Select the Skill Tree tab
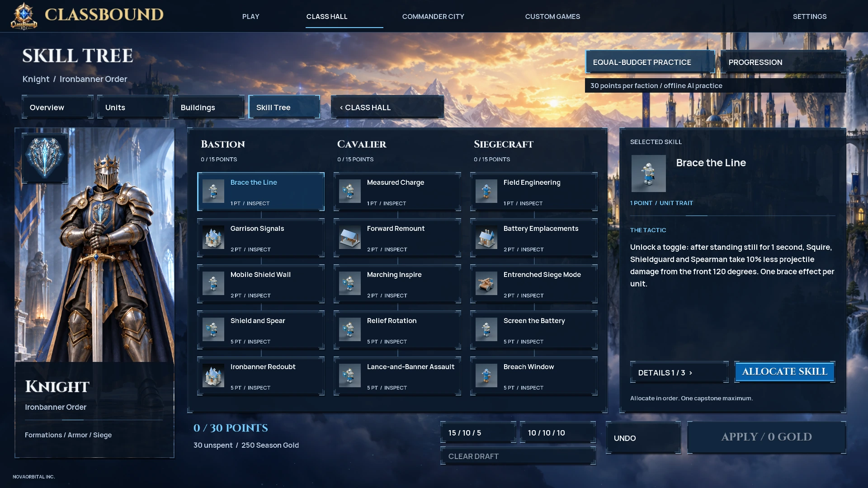Screen dimensions: 868x488 (x=284, y=107)
